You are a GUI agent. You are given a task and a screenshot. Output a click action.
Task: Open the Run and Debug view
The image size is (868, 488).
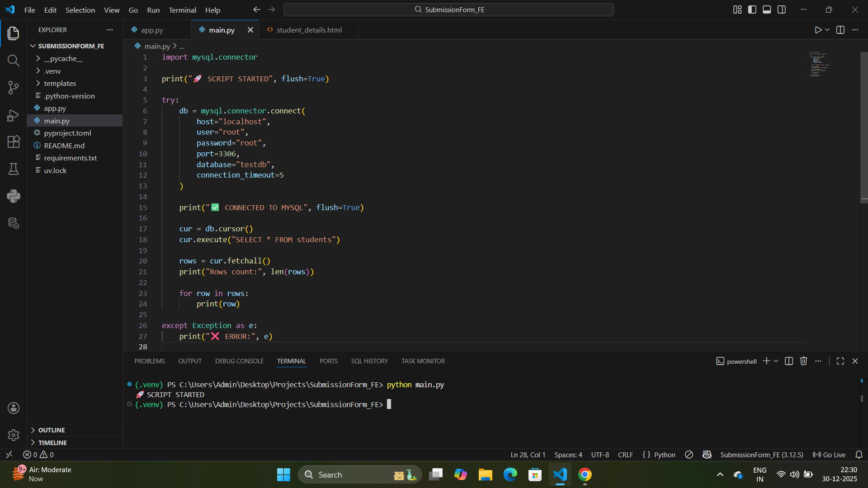point(13,115)
